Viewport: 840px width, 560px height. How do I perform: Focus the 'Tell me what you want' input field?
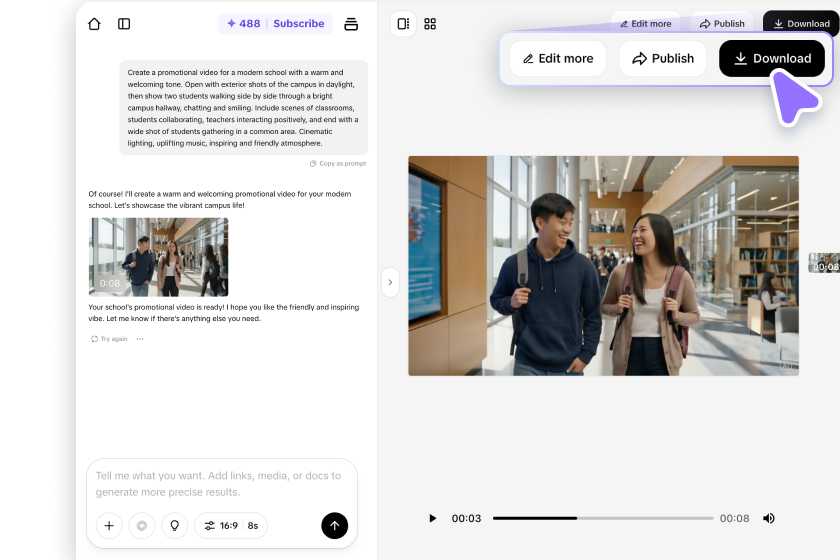(x=221, y=483)
